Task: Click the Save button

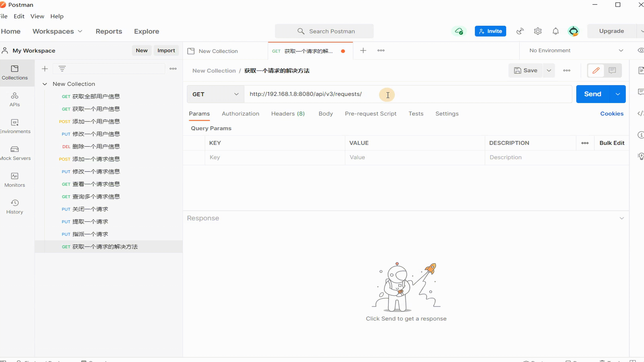Action: pyautogui.click(x=525, y=70)
